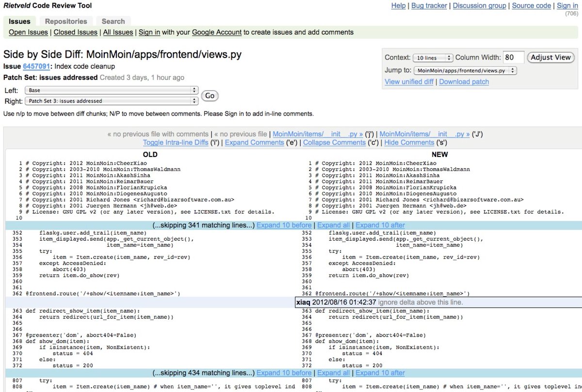Click the Rietveld Code Review Tool title
The height and width of the screenshot is (392, 582).
click(x=48, y=6)
